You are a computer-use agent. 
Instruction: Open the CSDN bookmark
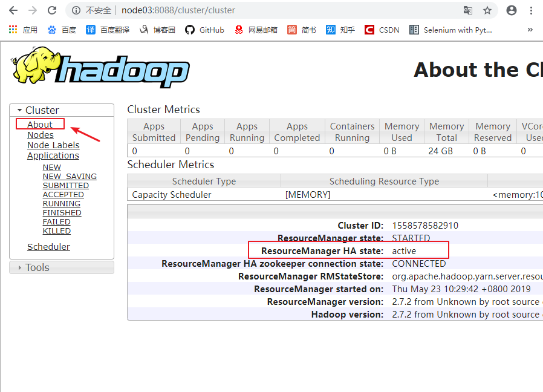382,30
